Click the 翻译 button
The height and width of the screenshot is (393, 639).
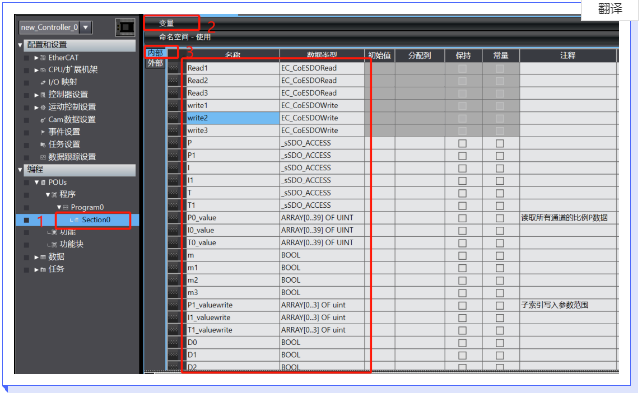point(610,8)
